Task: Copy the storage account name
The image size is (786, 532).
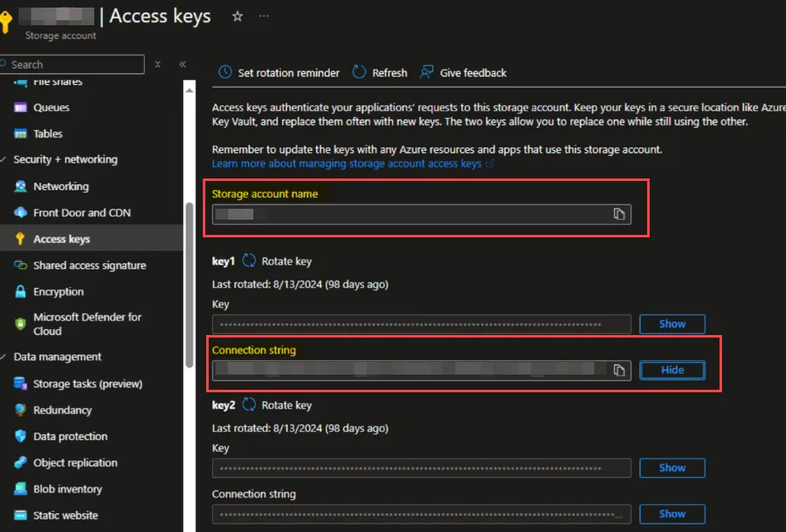Action: pos(619,214)
